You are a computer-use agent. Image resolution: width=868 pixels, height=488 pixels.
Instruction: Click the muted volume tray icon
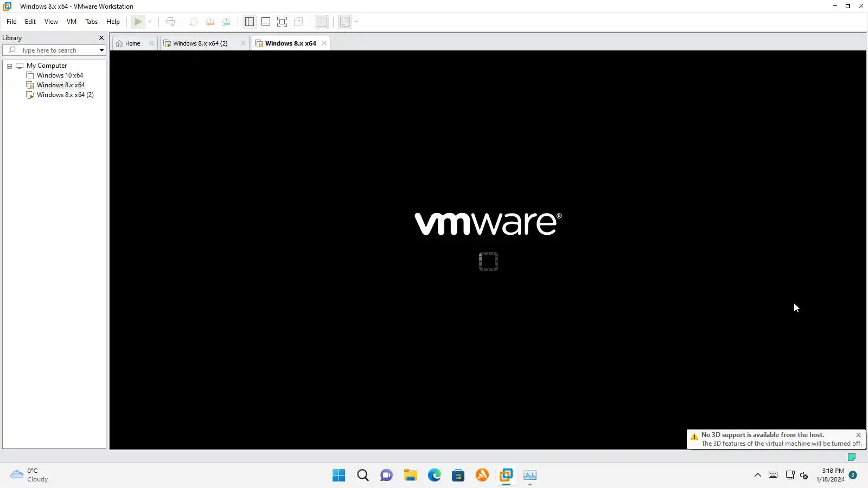[804, 476]
